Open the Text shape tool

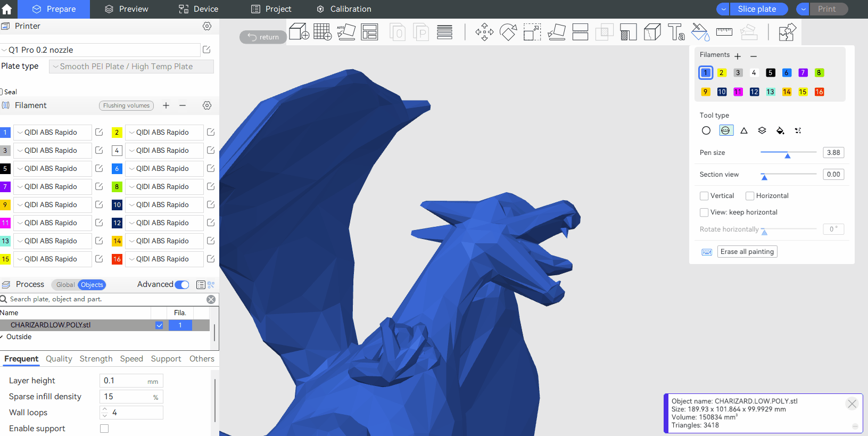676,32
